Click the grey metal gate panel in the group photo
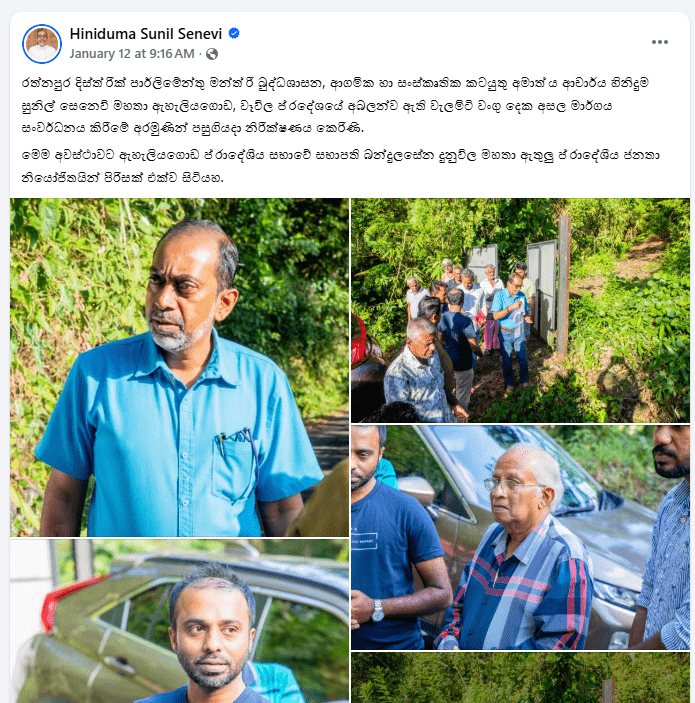 tap(542, 291)
